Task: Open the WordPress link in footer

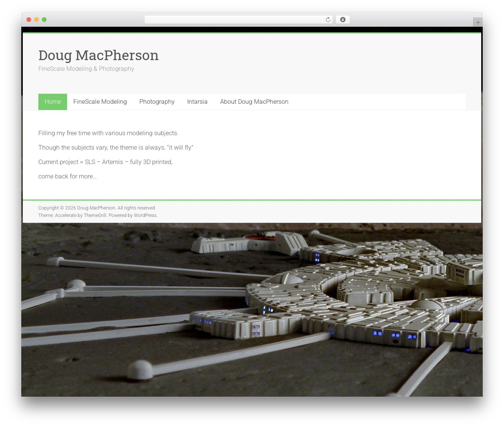Action: [x=145, y=215]
